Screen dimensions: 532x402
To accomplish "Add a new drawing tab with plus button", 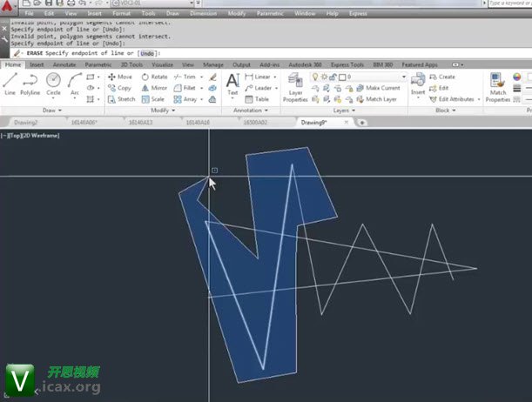I will pyautogui.click(x=362, y=123).
